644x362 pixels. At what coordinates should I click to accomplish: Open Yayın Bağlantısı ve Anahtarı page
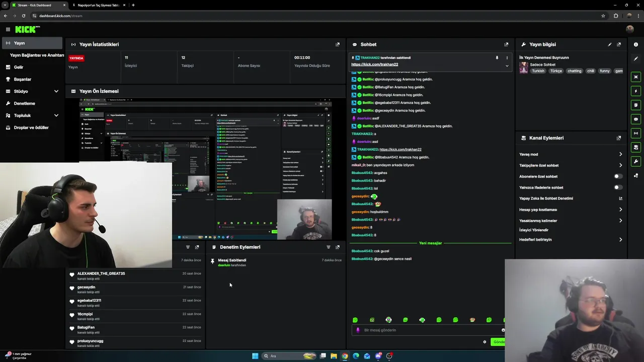pyautogui.click(x=37, y=55)
